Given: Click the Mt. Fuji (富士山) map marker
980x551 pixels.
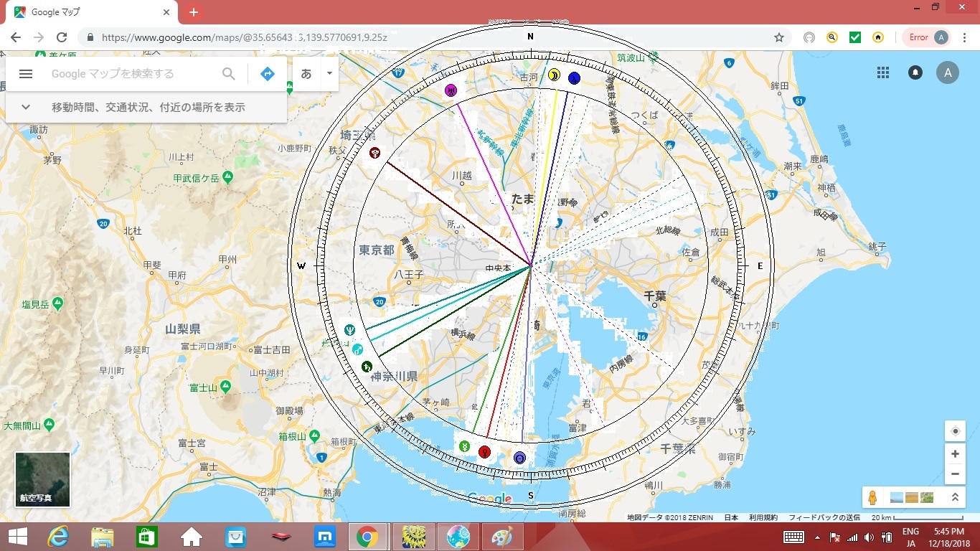Looking at the screenshot, I should click(x=225, y=387).
